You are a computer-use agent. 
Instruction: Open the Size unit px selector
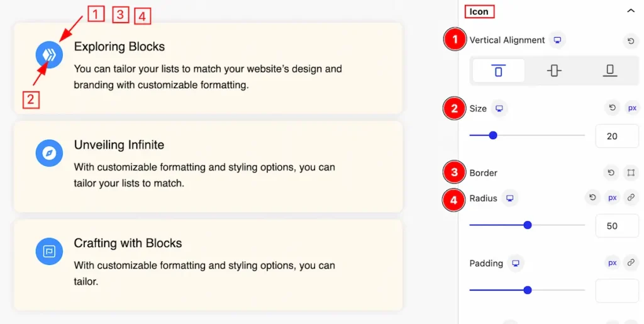pos(631,108)
